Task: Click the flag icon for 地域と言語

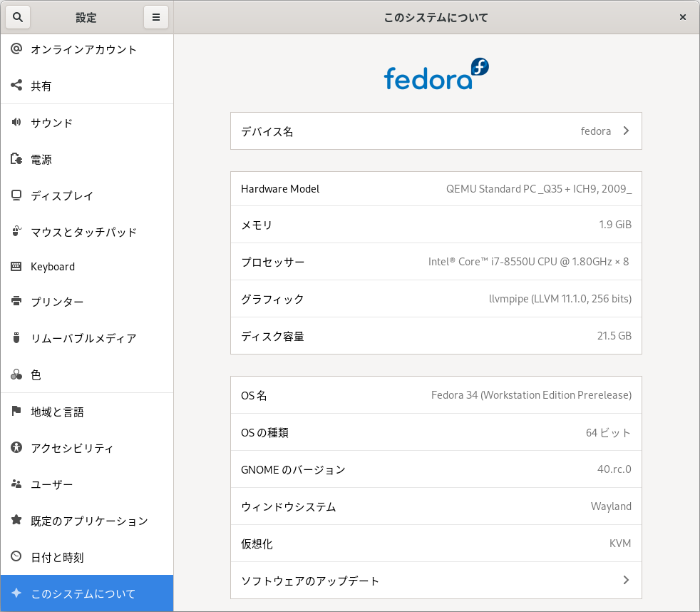Action: pyautogui.click(x=16, y=411)
